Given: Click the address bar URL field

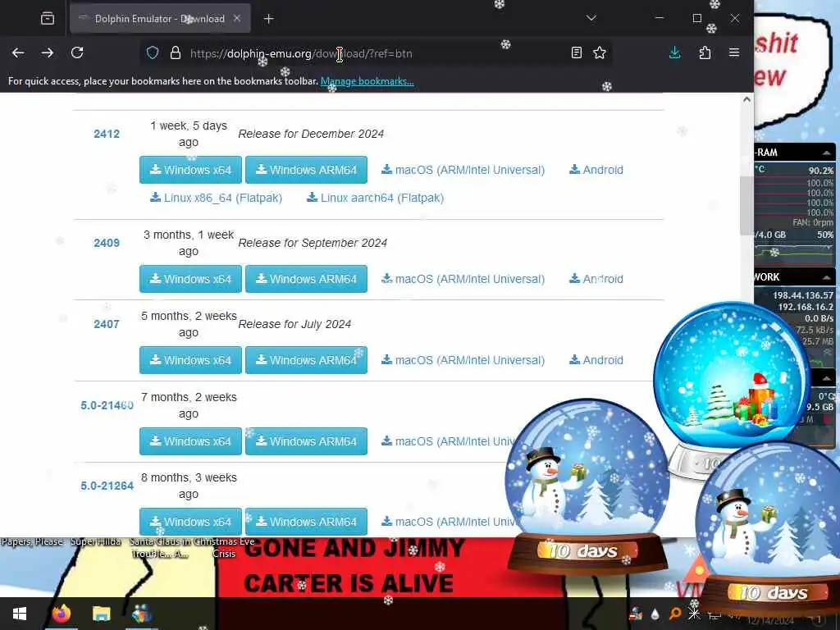Looking at the screenshot, I should 375,53.
